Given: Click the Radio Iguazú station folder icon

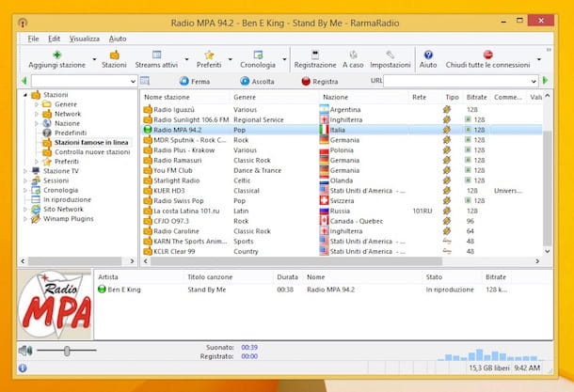Looking at the screenshot, I should [x=148, y=109].
